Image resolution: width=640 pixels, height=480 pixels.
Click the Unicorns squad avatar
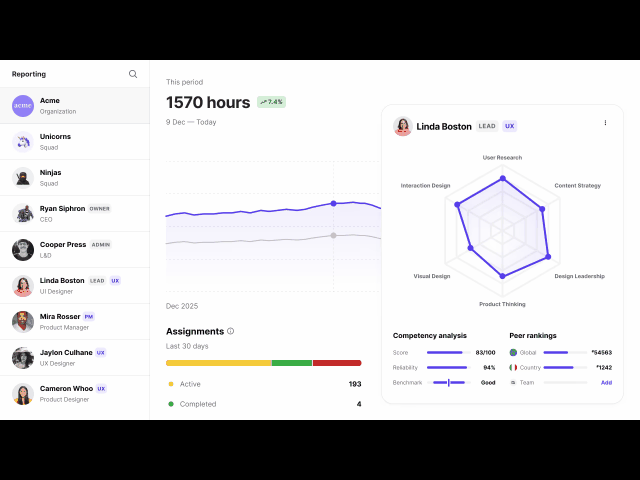23,142
